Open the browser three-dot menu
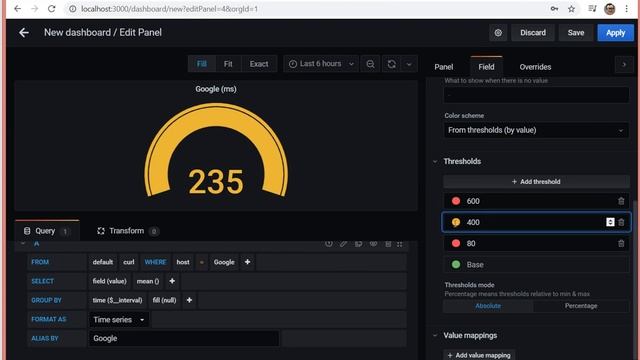640x360 pixels. pos(627,9)
